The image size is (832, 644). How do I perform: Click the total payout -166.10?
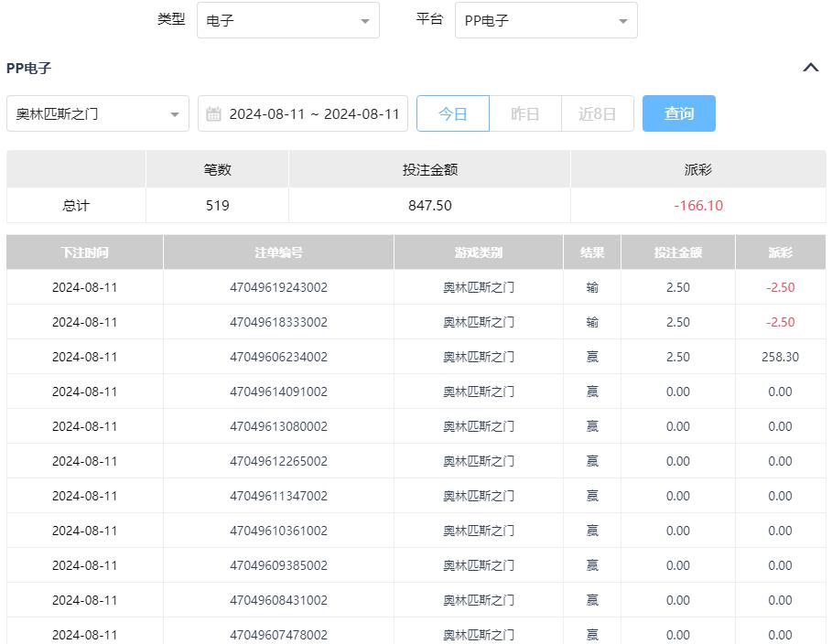(x=698, y=206)
